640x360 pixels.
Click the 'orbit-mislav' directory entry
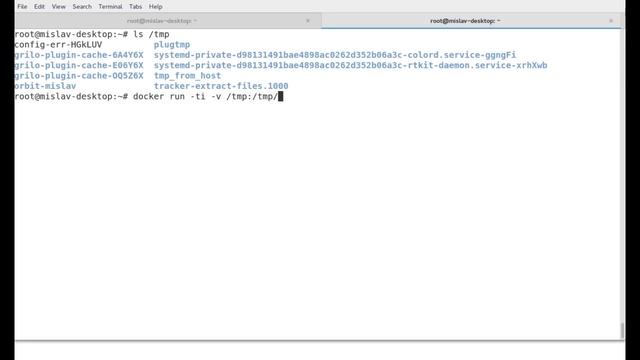click(45, 86)
